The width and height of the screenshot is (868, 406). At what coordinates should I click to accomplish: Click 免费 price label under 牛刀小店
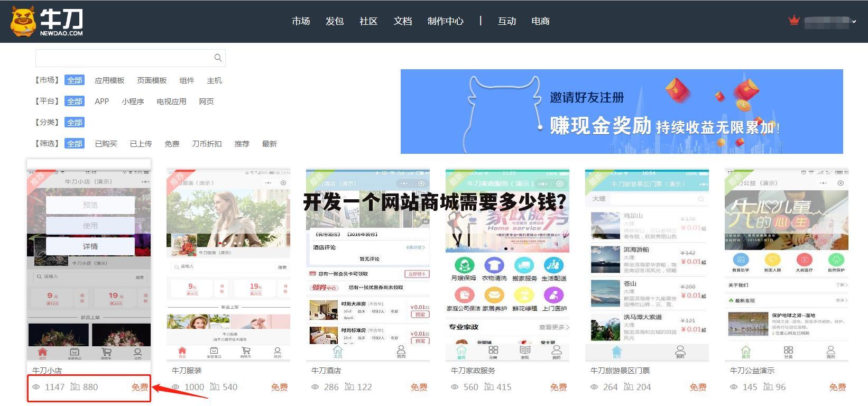tap(140, 387)
